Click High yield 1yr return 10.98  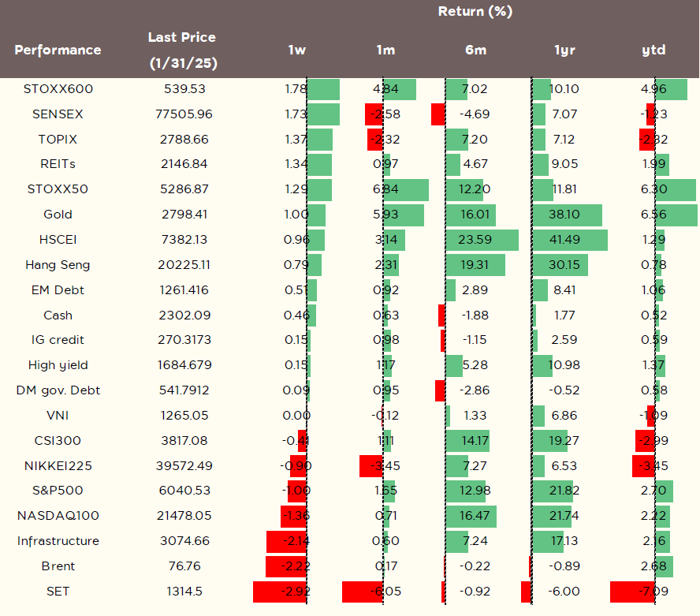564,365
